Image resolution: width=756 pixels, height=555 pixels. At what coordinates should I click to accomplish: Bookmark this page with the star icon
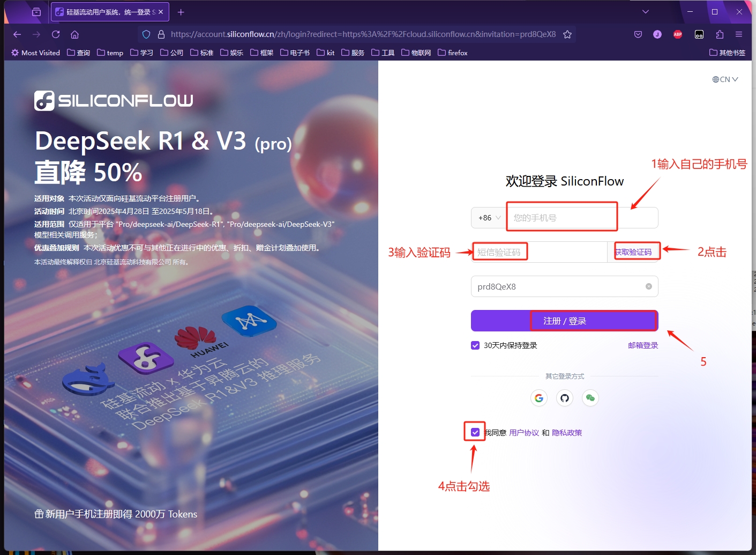[567, 34]
